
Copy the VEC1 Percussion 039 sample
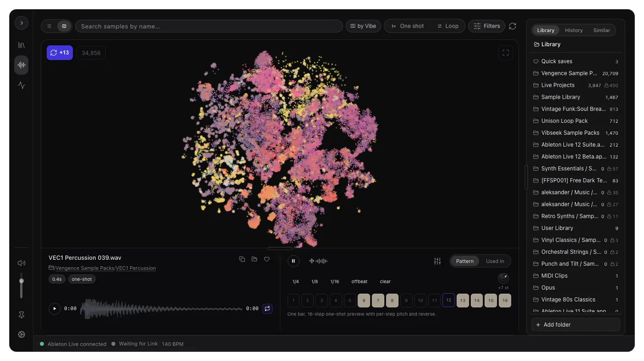coord(242,259)
